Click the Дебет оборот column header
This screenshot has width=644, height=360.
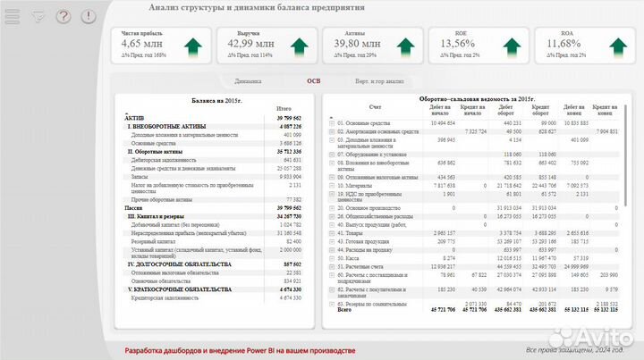507,110
